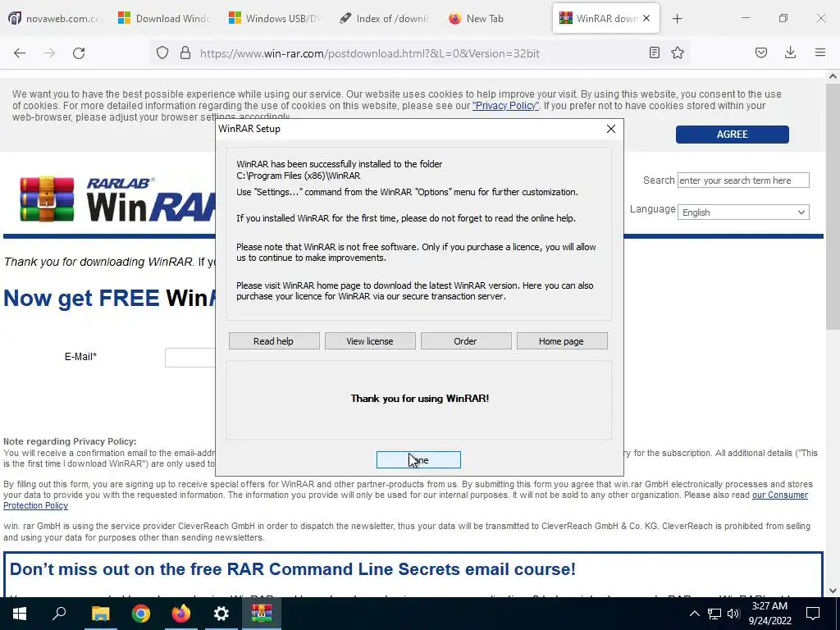840x630 pixels.
Task: Open the Firefox downloads panel icon
Action: (x=790, y=52)
